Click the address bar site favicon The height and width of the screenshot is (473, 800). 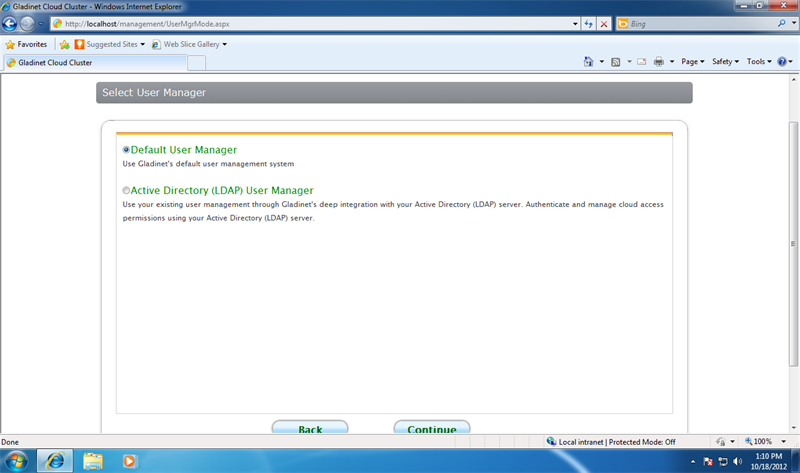click(x=58, y=24)
